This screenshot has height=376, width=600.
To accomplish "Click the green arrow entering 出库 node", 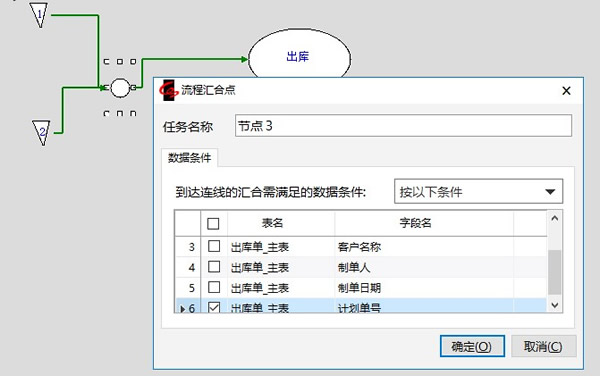I will tap(244, 59).
